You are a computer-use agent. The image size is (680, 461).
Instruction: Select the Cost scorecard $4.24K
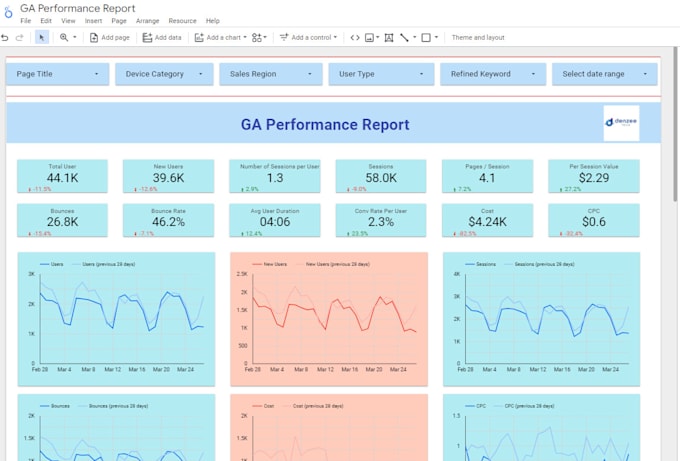pos(487,220)
